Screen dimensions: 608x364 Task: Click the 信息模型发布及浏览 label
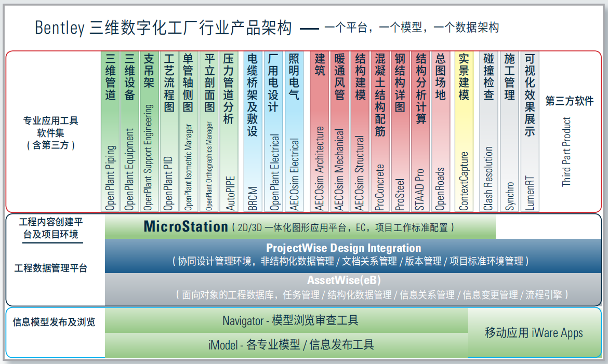(x=54, y=322)
